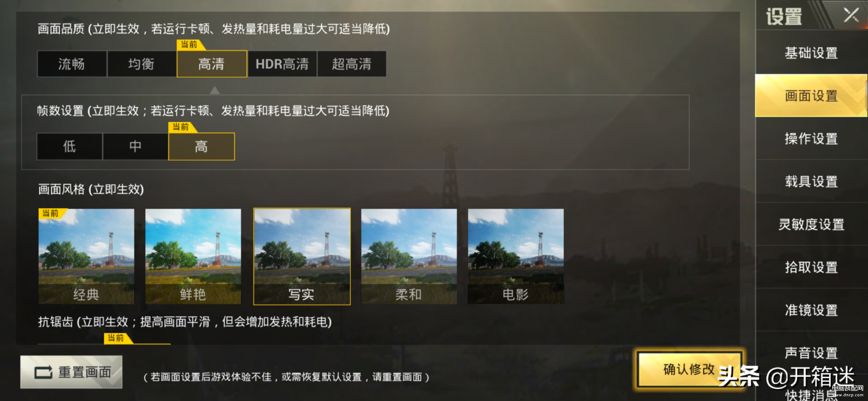868x401 pixels.
Task: Open the 基础设置 tab
Action: pos(811,53)
